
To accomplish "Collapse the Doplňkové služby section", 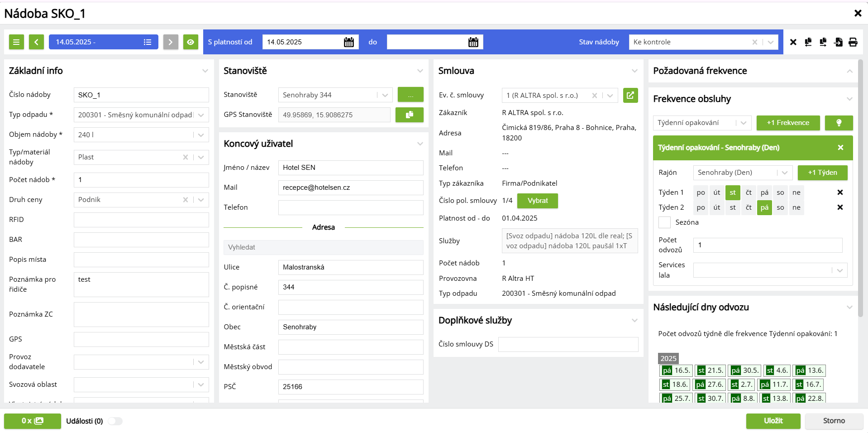I will pyautogui.click(x=634, y=320).
